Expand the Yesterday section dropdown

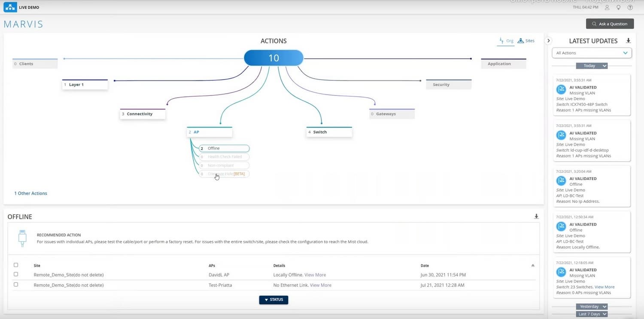pyautogui.click(x=592, y=307)
